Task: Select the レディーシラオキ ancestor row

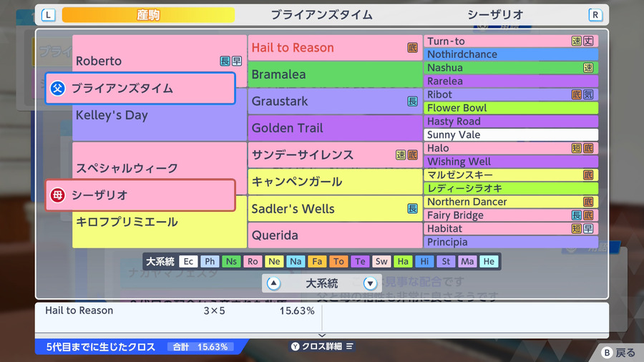Action: (511, 188)
